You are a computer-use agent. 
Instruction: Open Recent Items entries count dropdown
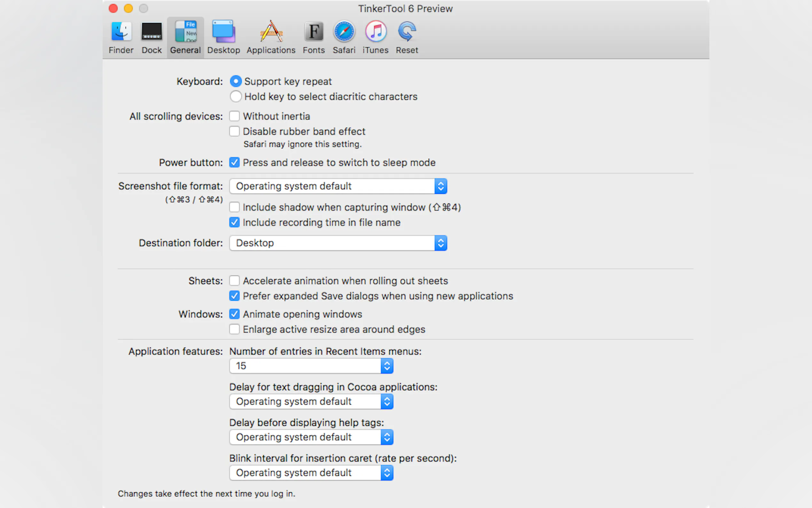click(311, 366)
